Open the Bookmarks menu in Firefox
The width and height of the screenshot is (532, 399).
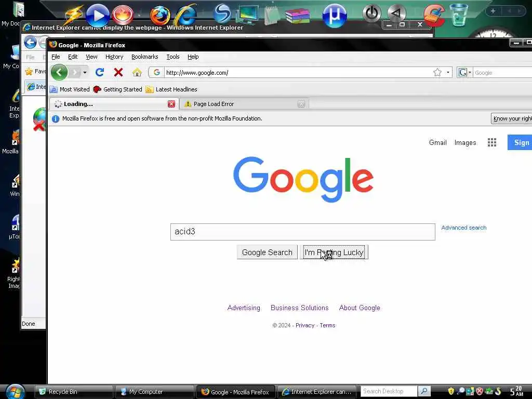[145, 57]
